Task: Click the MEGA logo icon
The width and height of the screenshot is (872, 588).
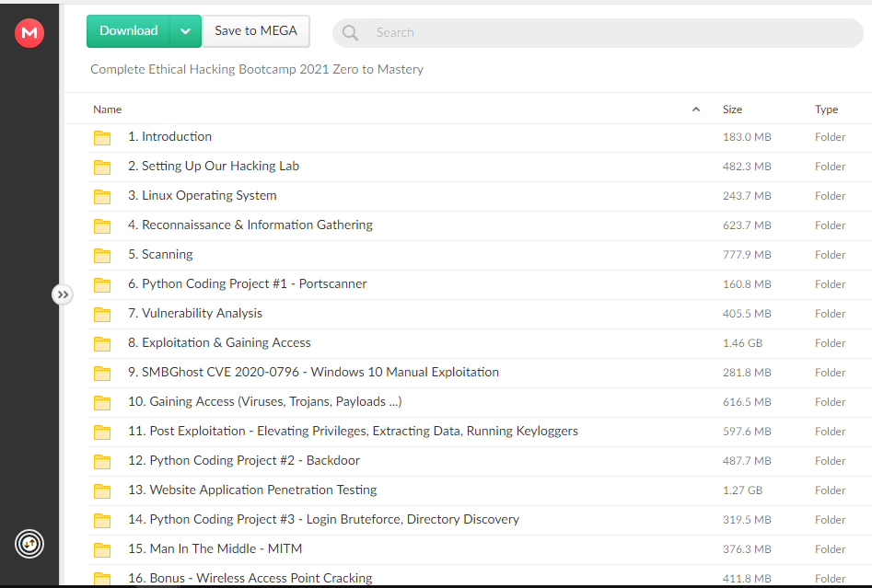Action: [x=29, y=33]
